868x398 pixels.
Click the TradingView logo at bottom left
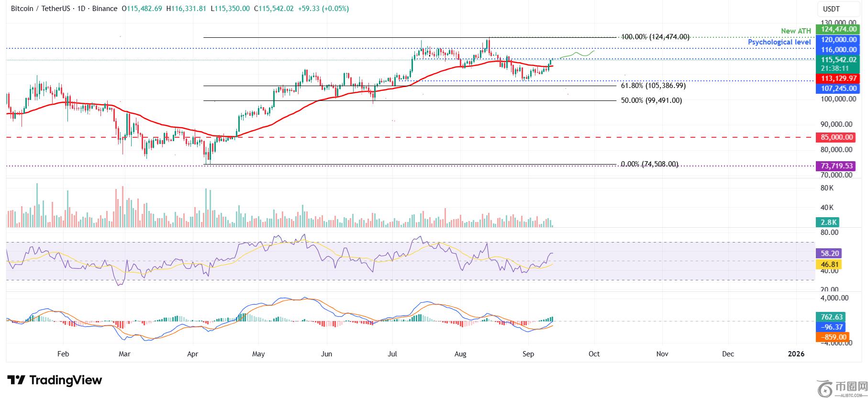[x=55, y=380]
